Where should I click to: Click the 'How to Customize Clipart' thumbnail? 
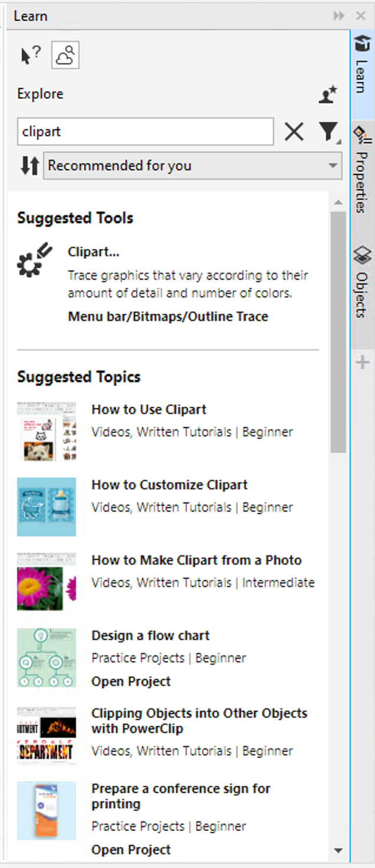tap(47, 506)
